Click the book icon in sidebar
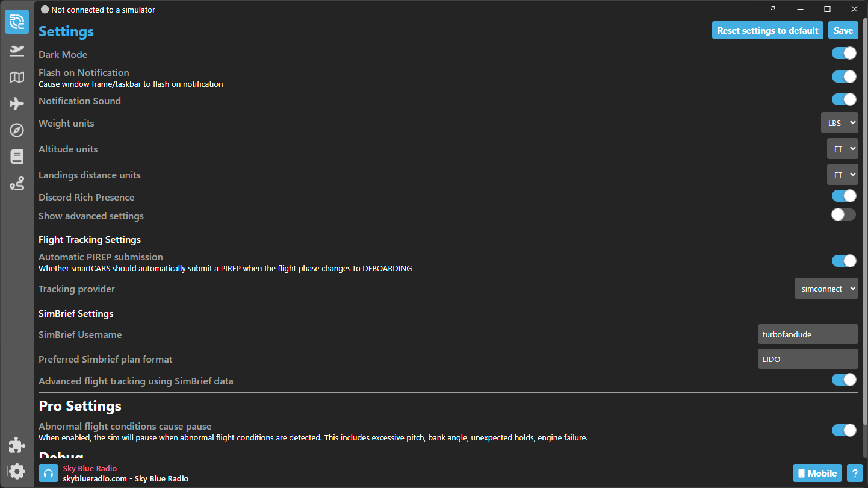The height and width of the screenshot is (488, 868). (17, 157)
